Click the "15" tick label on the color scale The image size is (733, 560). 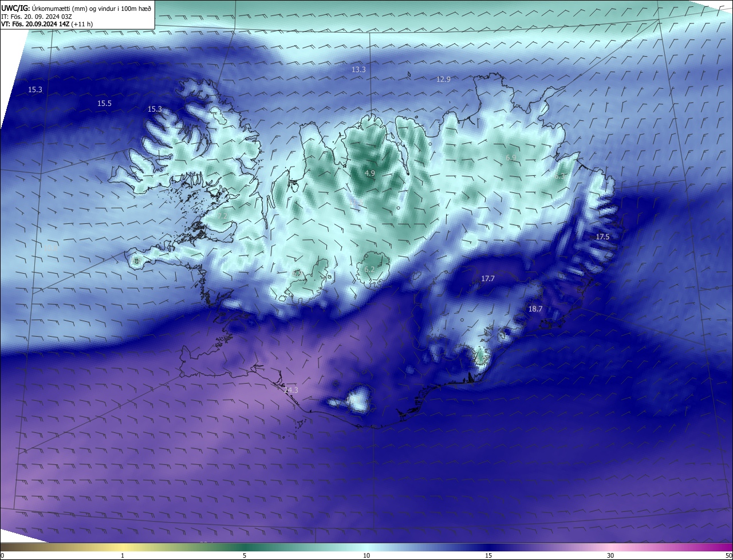pyautogui.click(x=488, y=555)
